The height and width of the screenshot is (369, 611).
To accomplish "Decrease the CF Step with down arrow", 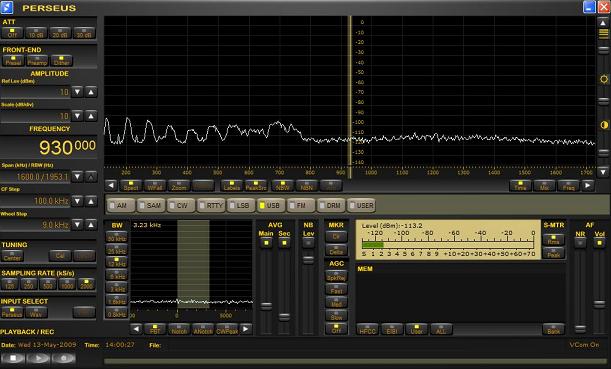I will point(78,201).
